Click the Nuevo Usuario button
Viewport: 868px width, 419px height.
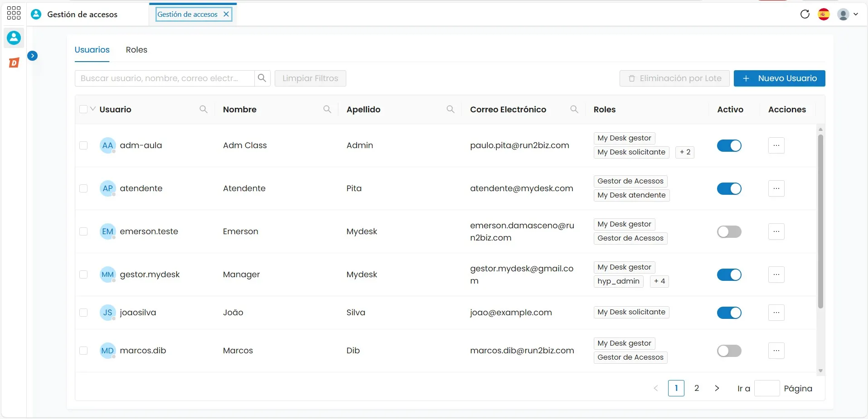coord(779,78)
